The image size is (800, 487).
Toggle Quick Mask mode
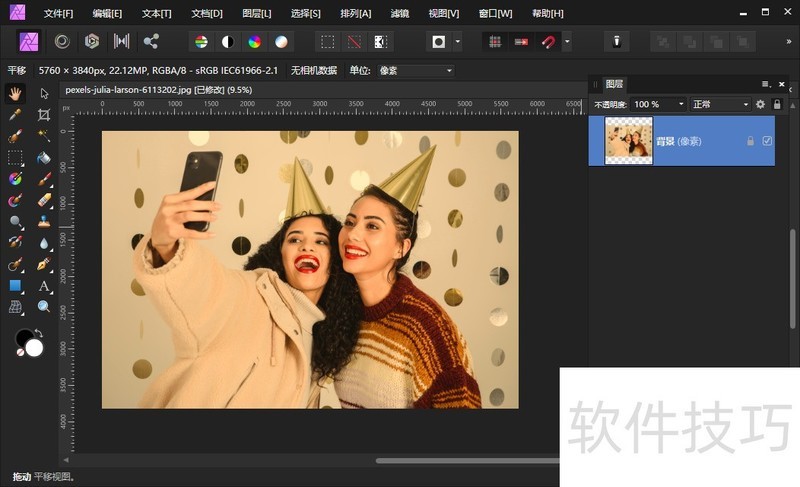point(439,42)
